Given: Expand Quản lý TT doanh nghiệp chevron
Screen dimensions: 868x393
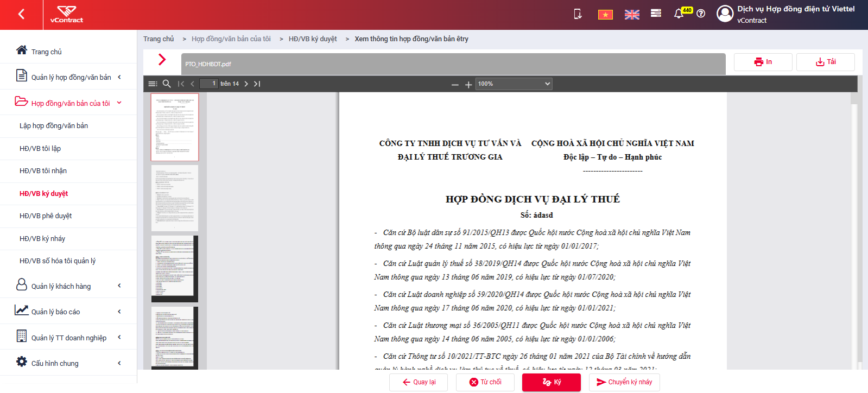Looking at the screenshot, I should (119, 337).
